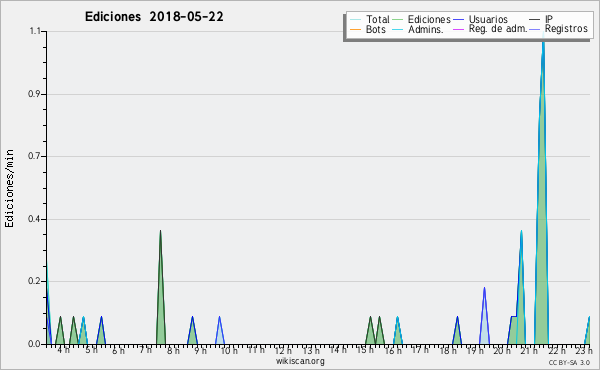
Task: Click the y-axis value 1.1
Action: [35, 31]
